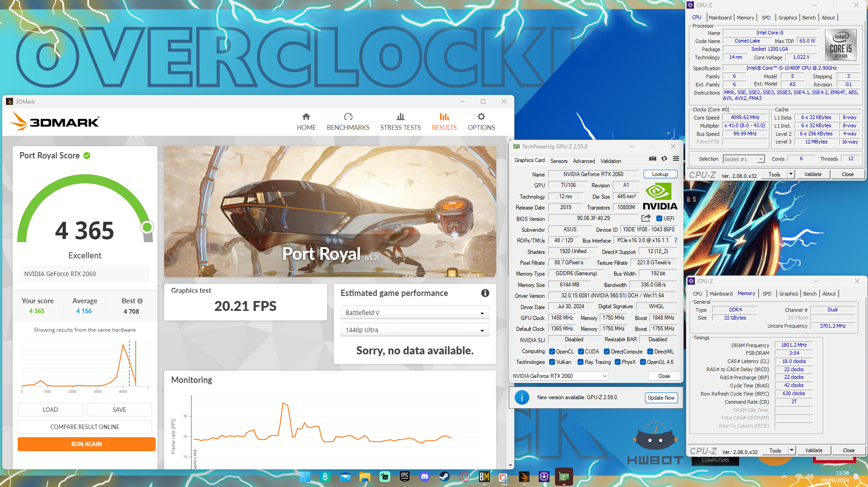Open Steam from the taskbar
The height and width of the screenshot is (487, 868).
point(444,477)
